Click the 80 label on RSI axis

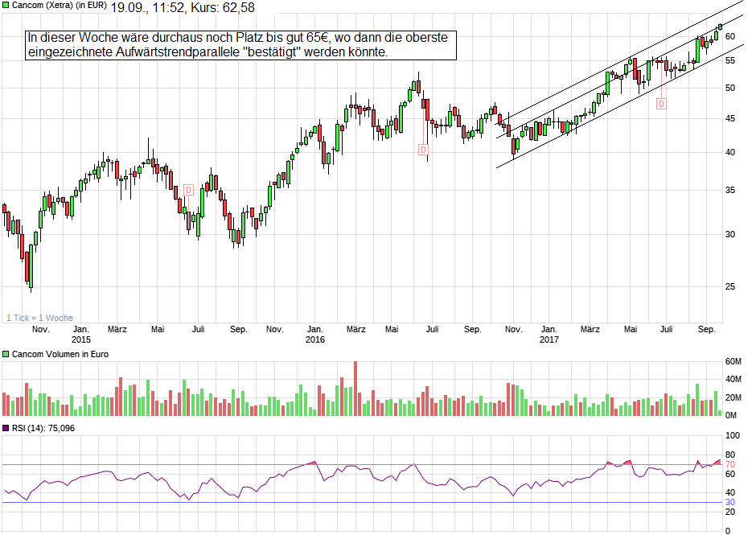(730, 455)
